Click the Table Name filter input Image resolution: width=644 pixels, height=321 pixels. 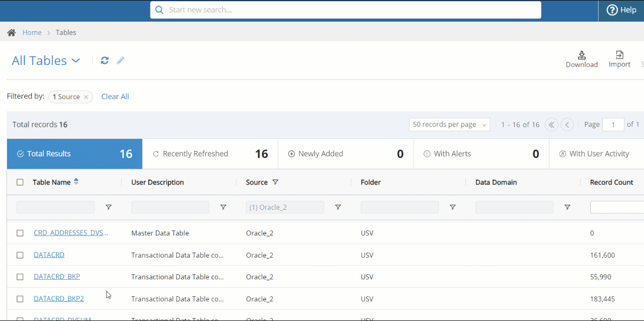point(55,207)
